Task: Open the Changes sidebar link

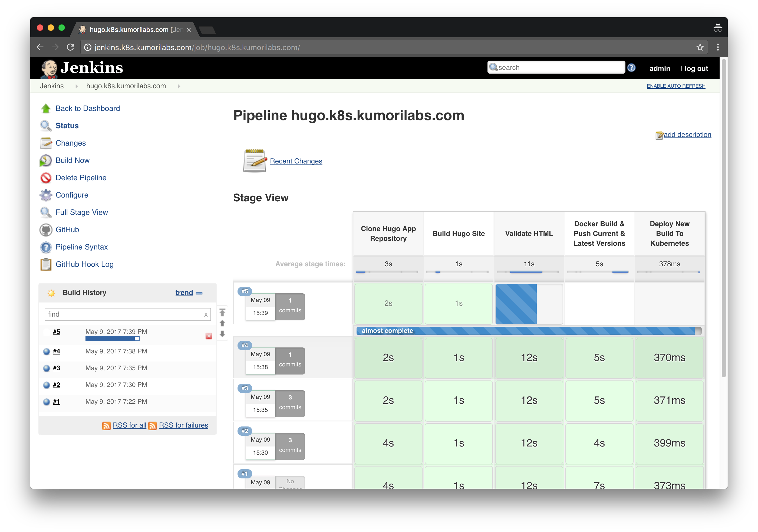Action: coord(71,143)
